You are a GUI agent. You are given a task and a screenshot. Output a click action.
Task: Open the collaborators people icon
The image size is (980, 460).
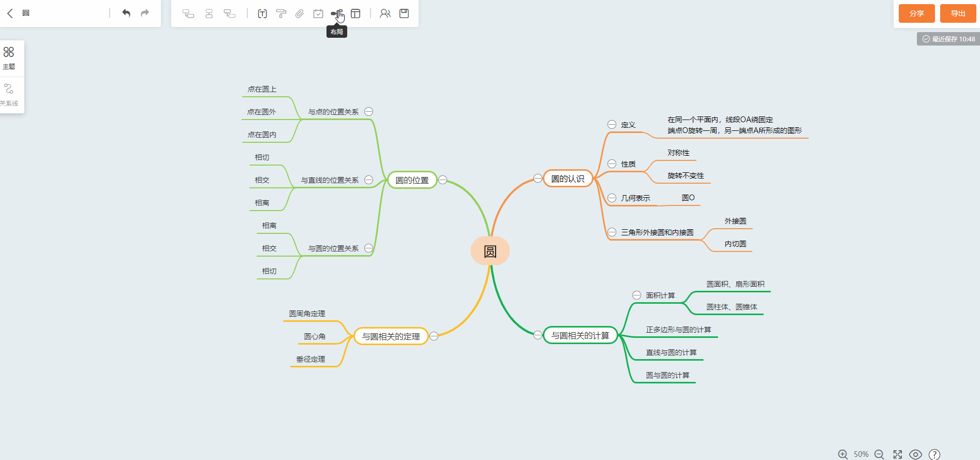[385, 13]
